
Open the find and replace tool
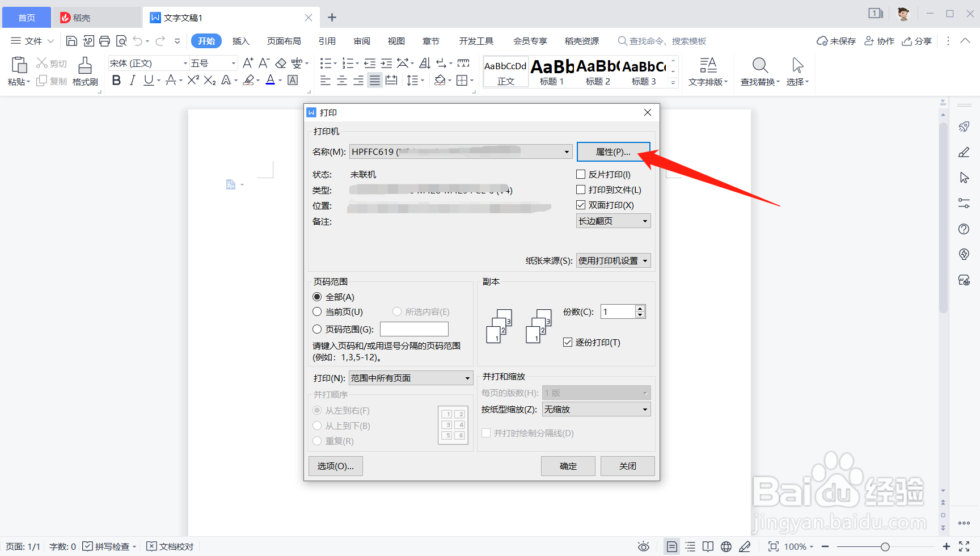(758, 71)
